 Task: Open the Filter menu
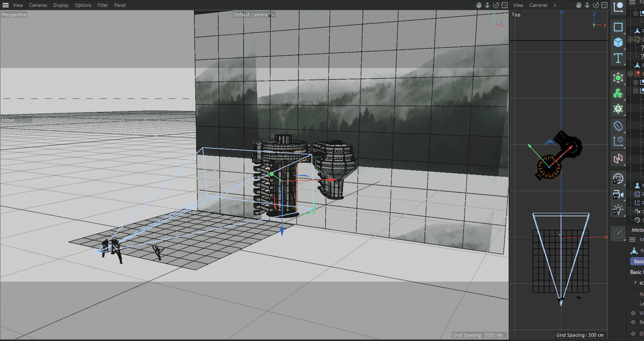tap(103, 5)
